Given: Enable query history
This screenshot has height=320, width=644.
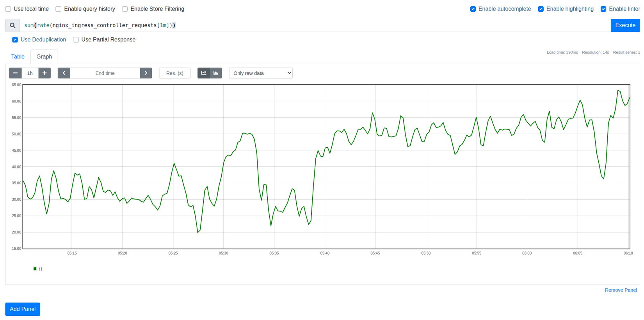Looking at the screenshot, I should (59, 9).
